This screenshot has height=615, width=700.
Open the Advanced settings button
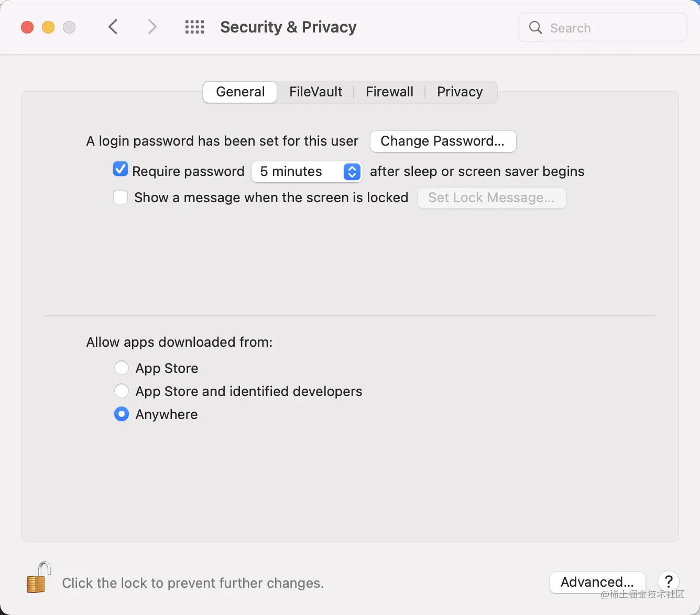tap(597, 582)
